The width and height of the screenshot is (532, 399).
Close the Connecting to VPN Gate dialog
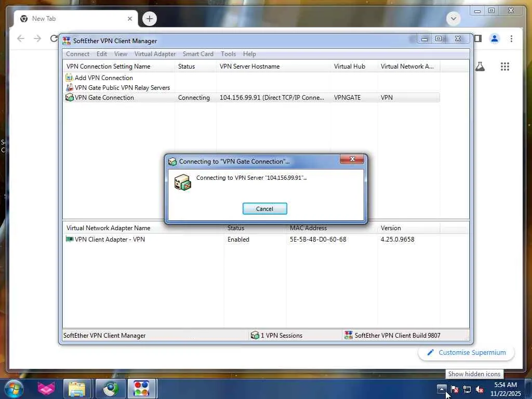pyautogui.click(x=352, y=159)
